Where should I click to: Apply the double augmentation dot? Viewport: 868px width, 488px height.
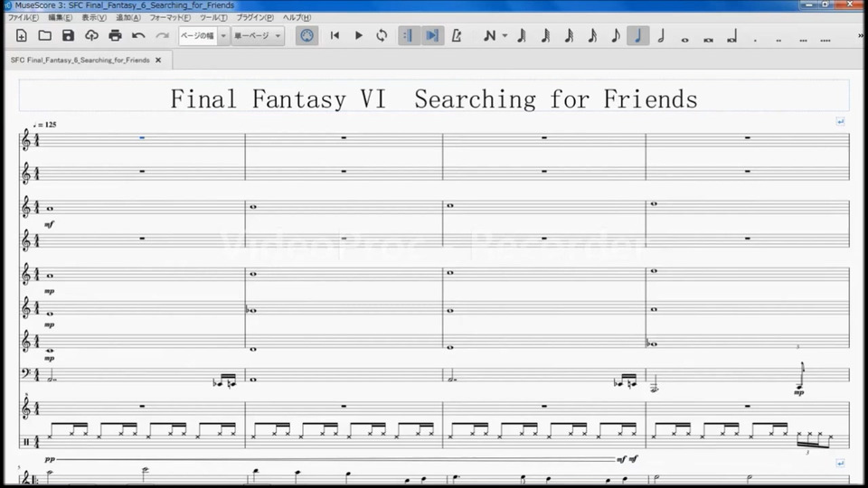(778, 39)
